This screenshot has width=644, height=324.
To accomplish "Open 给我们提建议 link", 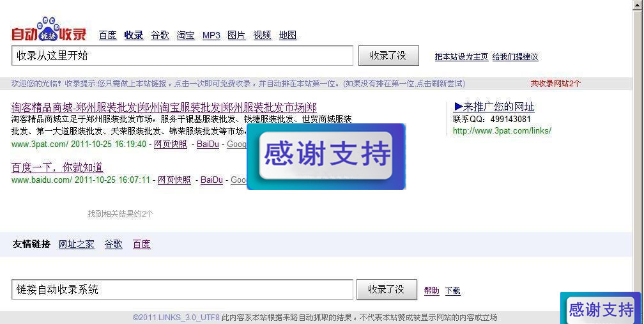I will [515, 57].
